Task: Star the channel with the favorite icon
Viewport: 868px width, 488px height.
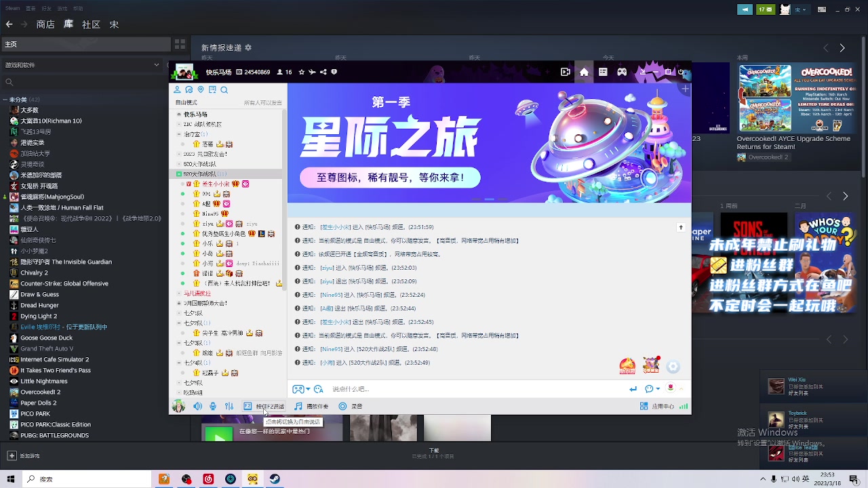Action: pos(301,72)
